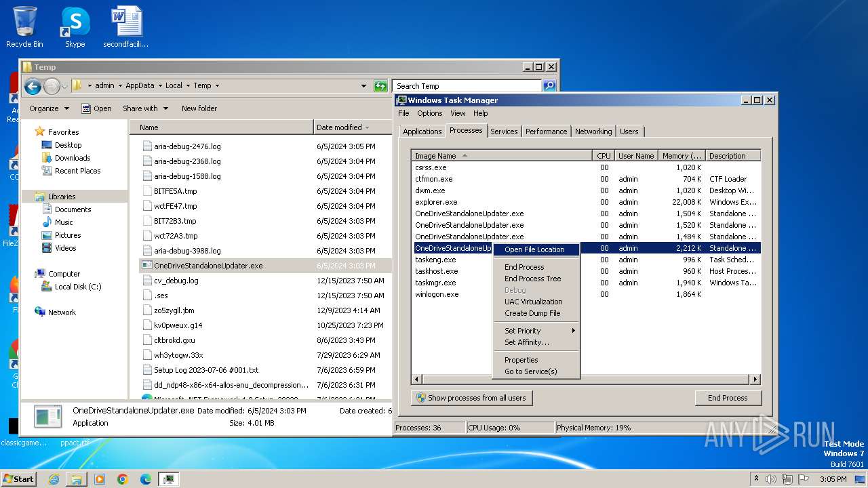The height and width of the screenshot is (488, 868).
Task: Expand the address bar history dropdown arrow
Action: [364, 86]
